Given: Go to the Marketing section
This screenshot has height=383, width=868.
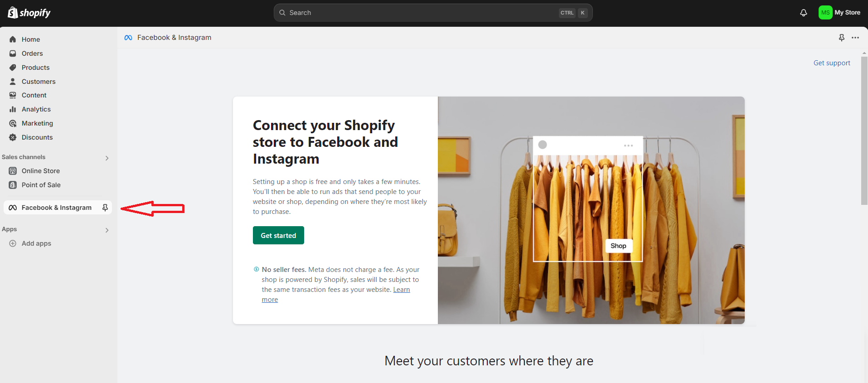Looking at the screenshot, I should tap(37, 123).
